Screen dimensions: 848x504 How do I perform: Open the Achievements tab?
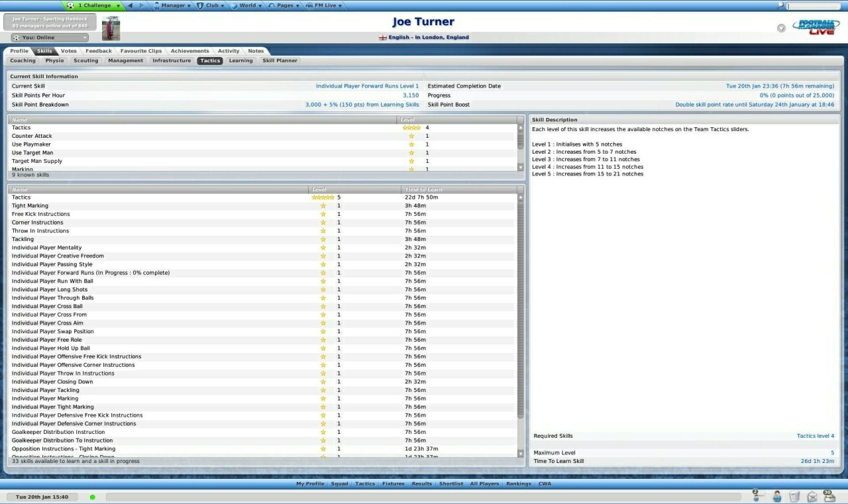[190, 50]
